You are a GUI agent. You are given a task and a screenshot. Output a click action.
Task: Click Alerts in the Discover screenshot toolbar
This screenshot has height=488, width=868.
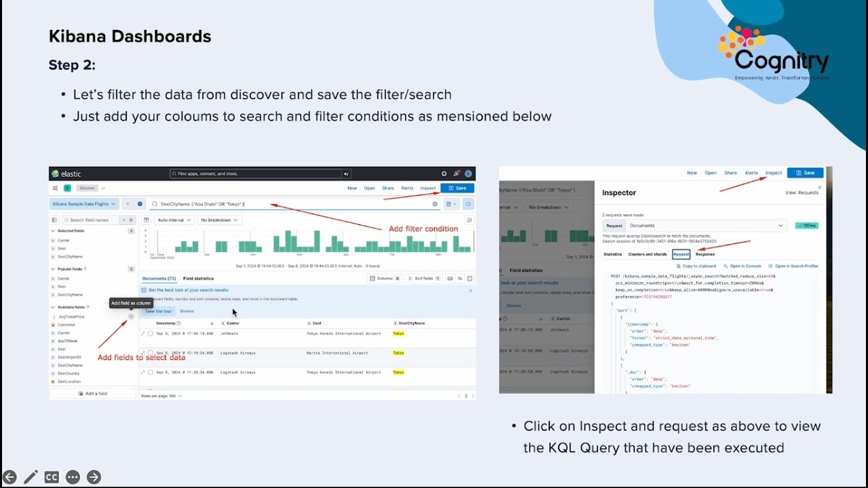pos(407,188)
